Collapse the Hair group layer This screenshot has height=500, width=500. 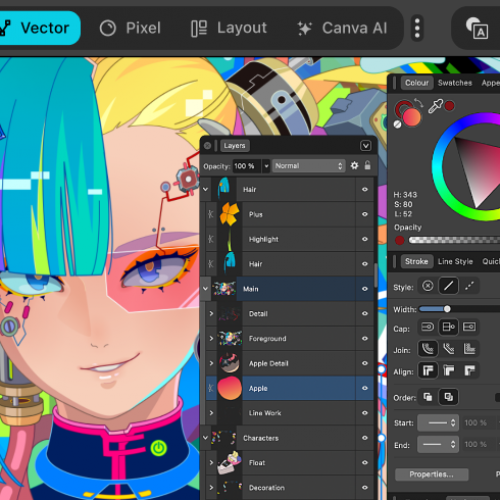(x=205, y=189)
